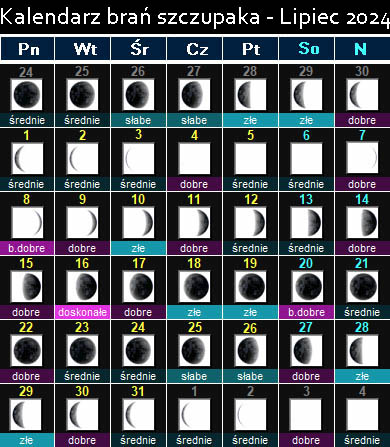
Task: Select the moon image for July 12
Action: point(250,222)
